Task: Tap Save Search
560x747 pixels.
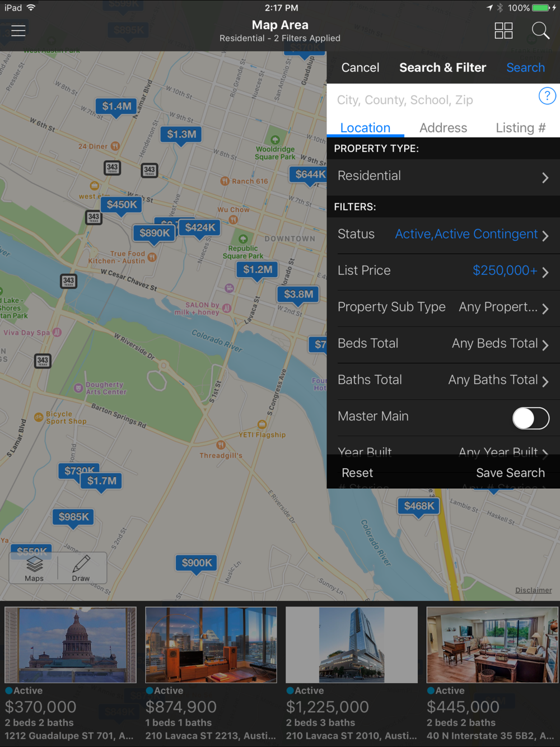Action: 510,473
